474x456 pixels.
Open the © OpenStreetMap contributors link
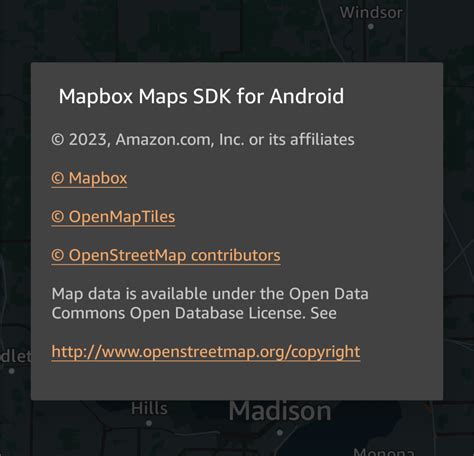pos(166,256)
